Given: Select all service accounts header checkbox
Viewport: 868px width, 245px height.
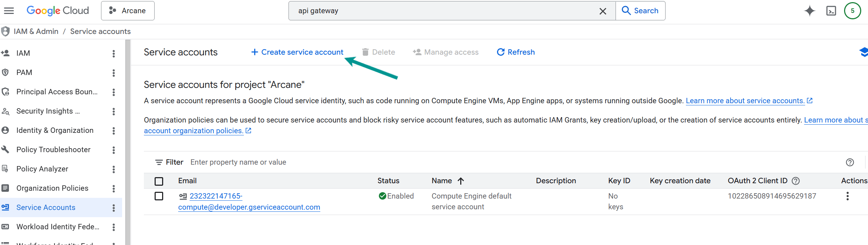Looking at the screenshot, I should click(x=159, y=181).
